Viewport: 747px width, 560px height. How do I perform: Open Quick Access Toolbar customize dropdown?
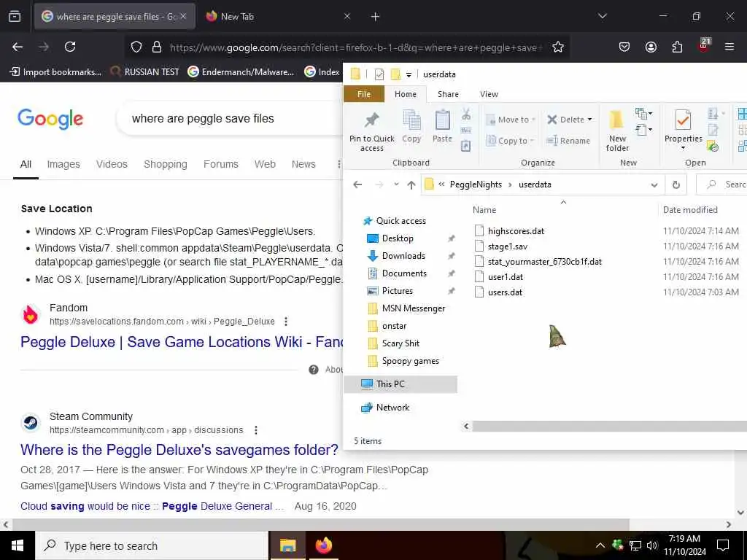(x=409, y=75)
